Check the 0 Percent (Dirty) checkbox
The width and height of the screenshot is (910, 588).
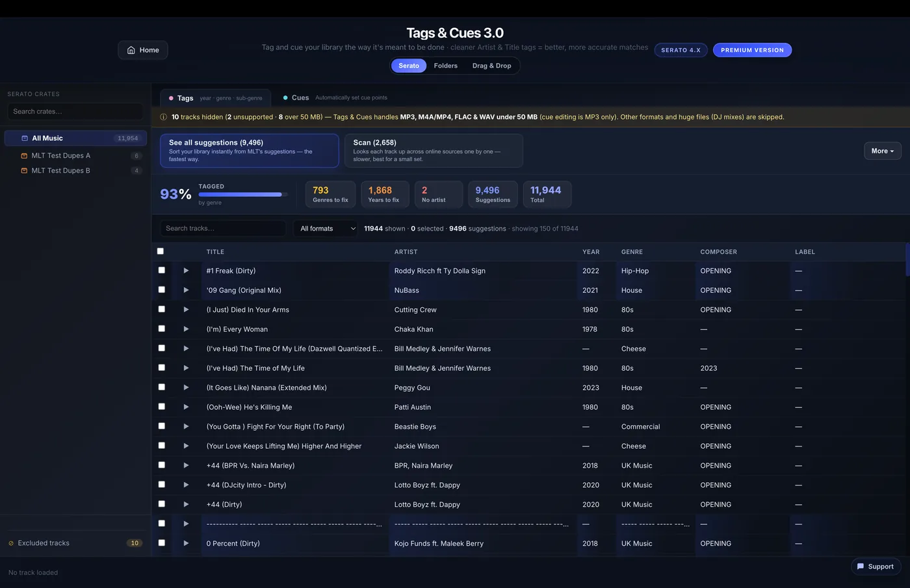point(162,543)
